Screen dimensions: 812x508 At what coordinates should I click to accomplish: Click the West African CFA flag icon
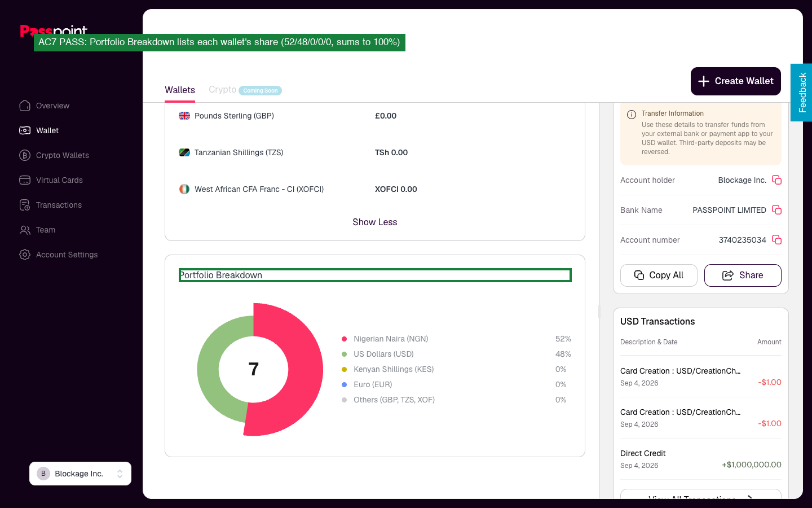184,189
